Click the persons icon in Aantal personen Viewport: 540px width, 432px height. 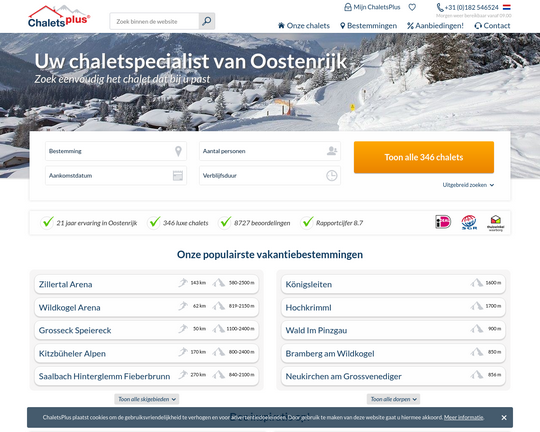(x=332, y=151)
